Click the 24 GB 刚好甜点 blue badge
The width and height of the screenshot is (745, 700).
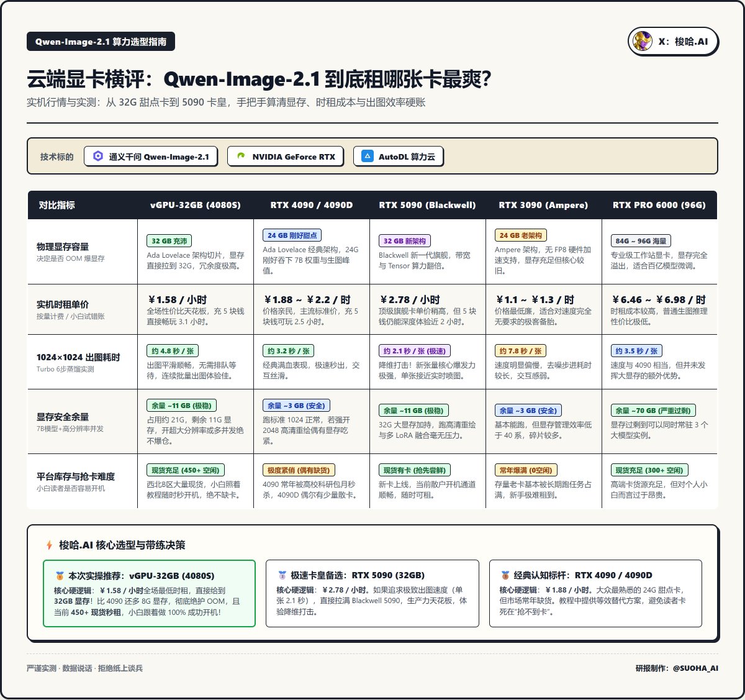tap(292, 235)
